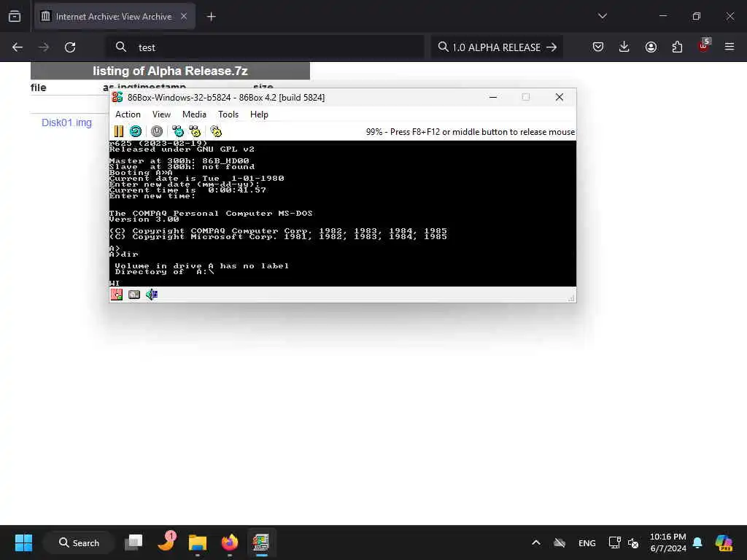Open the uBlock Origin extension icon
747x560 pixels.
tap(704, 46)
